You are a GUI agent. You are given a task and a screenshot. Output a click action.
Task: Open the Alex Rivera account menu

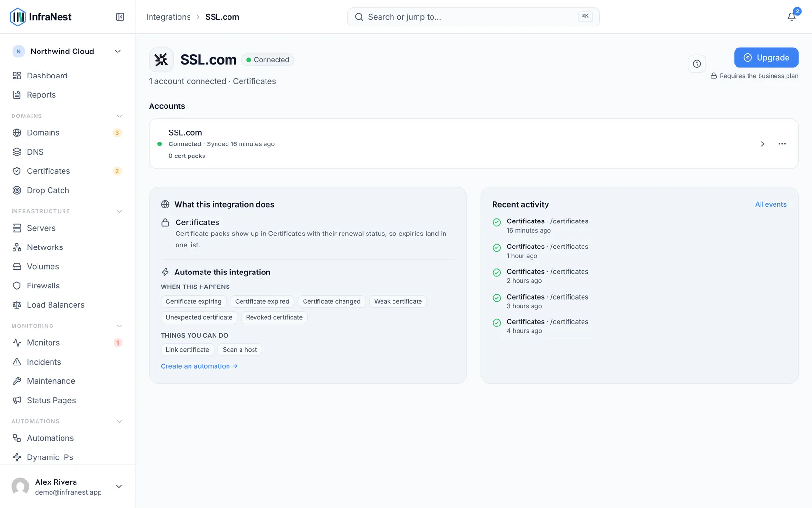67,486
